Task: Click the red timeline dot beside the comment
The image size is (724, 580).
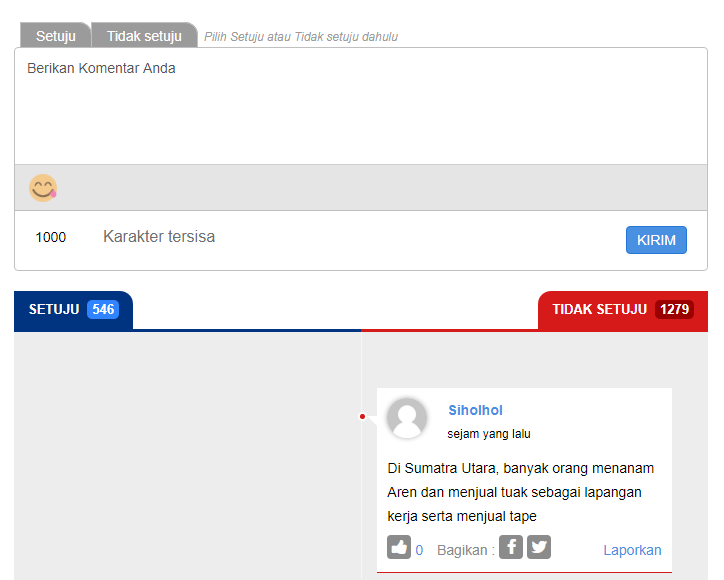Action: click(x=362, y=416)
